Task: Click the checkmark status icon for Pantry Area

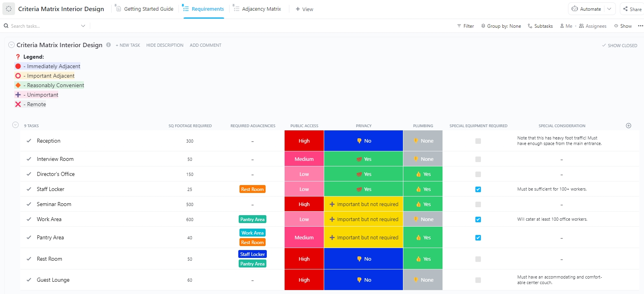Action: click(x=29, y=237)
